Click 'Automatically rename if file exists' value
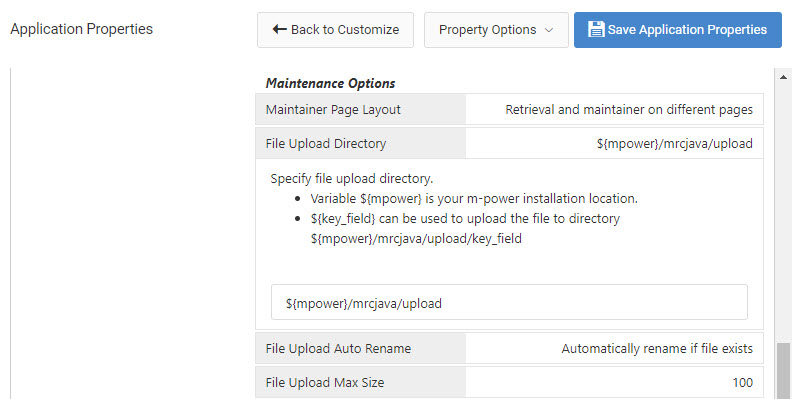Viewport: 810px width, 399px height. 657,348
